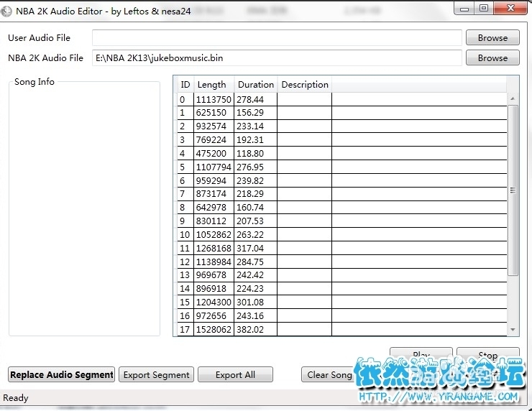Click the Browse button for NBA 2K Audio File
The image size is (532, 411).
pyautogui.click(x=492, y=57)
